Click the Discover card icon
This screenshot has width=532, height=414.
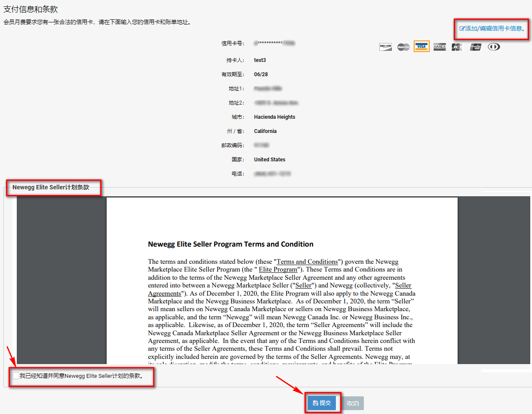point(385,47)
